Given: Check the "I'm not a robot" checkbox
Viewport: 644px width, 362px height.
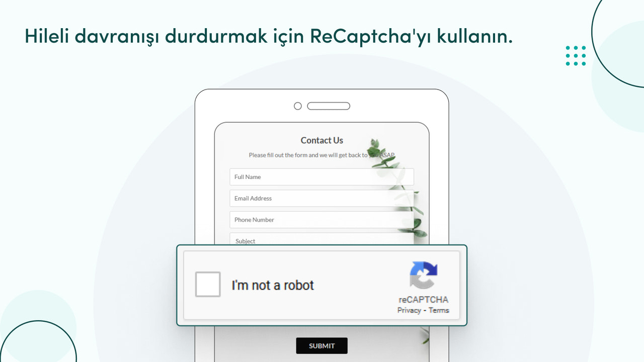Looking at the screenshot, I should click(208, 285).
